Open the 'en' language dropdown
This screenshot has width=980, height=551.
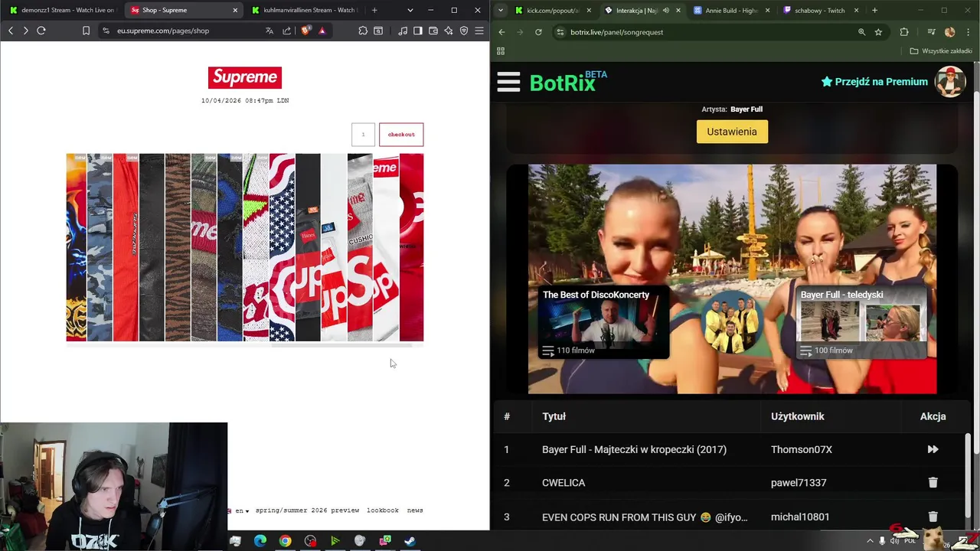coord(242,510)
